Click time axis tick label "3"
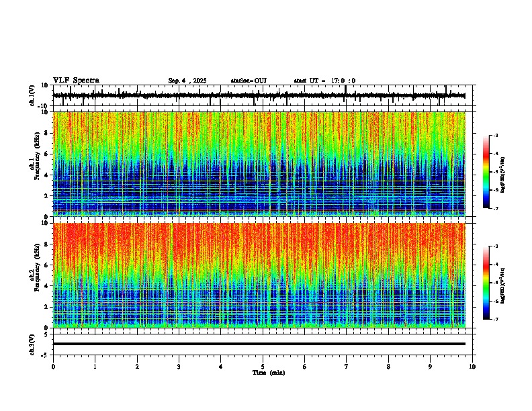The width and height of the screenshot is (532, 411). 179,367
